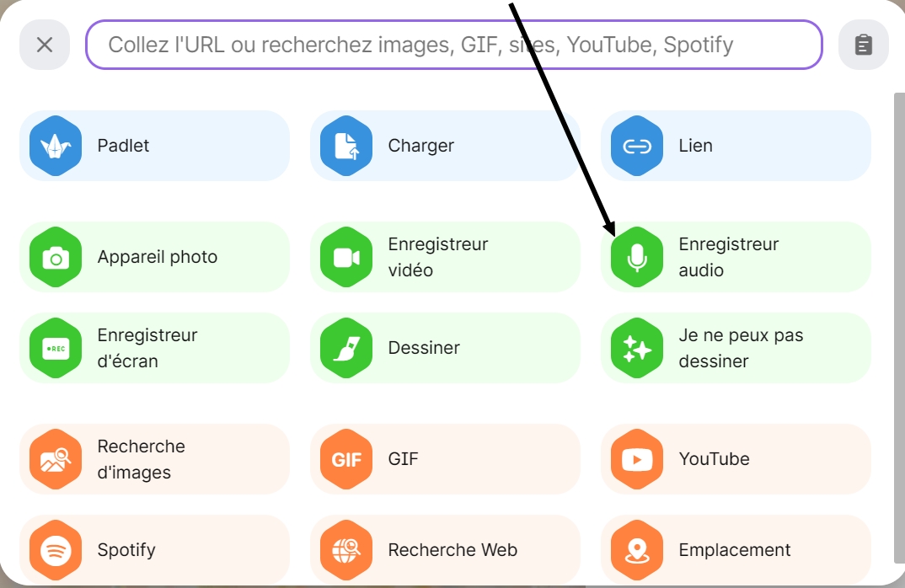The height and width of the screenshot is (588, 905).
Task: Click the Appareil photo camera icon
Action: point(56,258)
